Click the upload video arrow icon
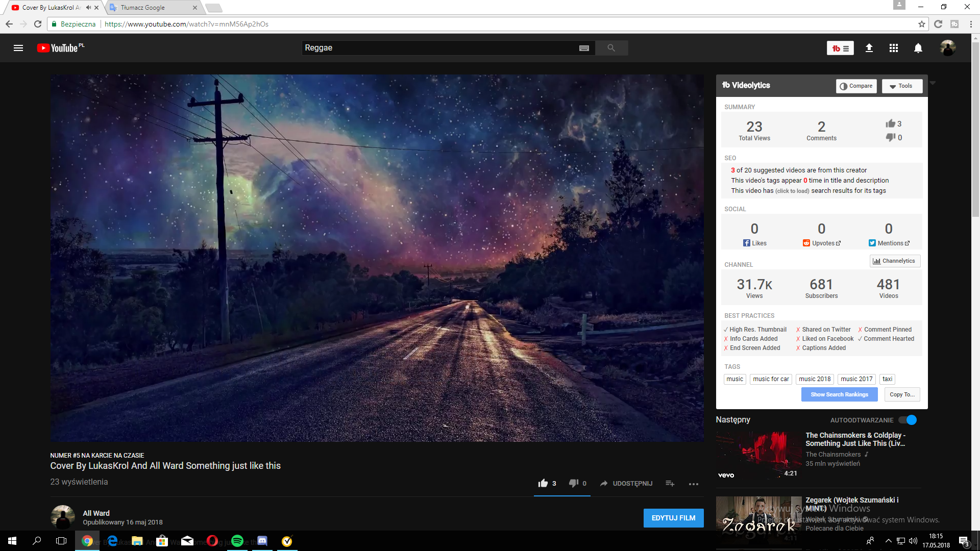This screenshot has height=551, width=980. click(x=869, y=48)
